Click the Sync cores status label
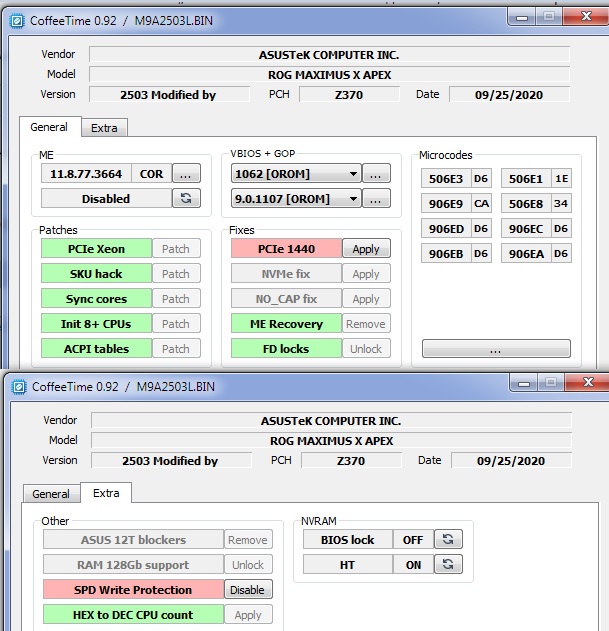The height and width of the screenshot is (631, 609). pyautogui.click(x=97, y=299)
